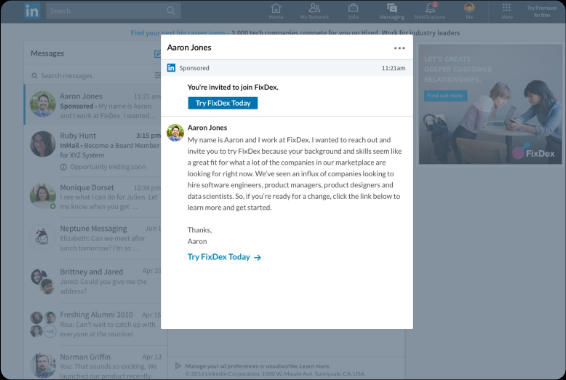Click compose new message icon

[157, 54]
